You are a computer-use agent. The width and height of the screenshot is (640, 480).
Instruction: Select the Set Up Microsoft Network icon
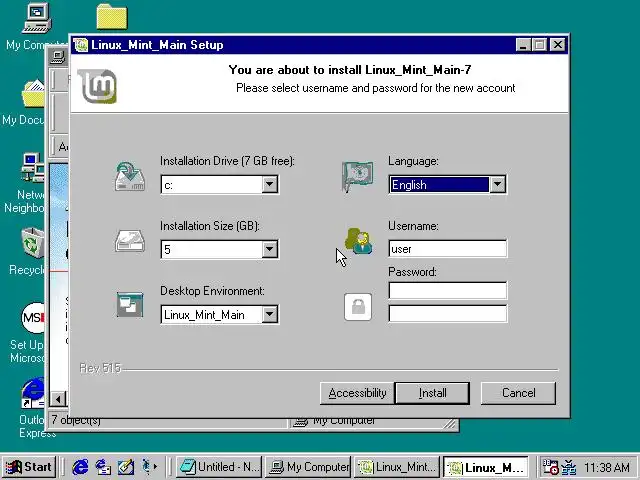coord(33,318)
